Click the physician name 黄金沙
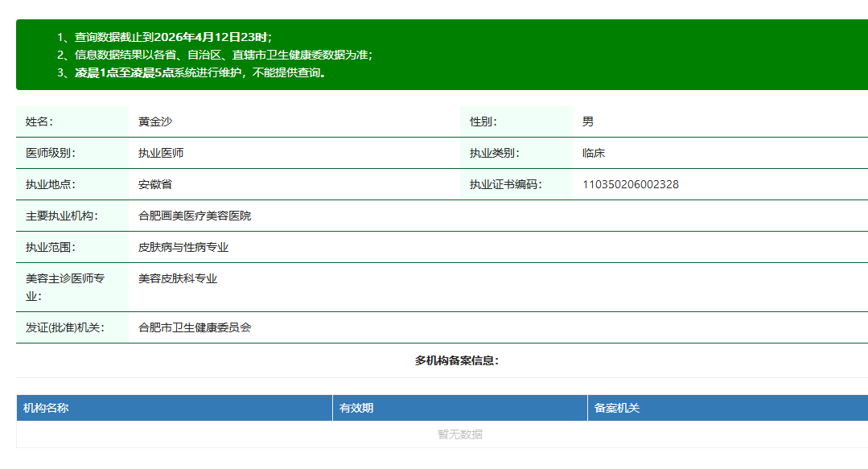Viewport: 868px width, 469px height. 155,121
